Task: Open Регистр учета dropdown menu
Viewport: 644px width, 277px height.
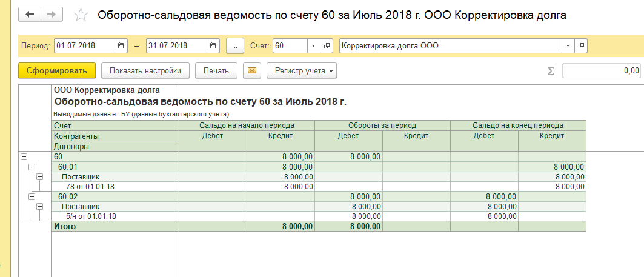Action: pos(302,71)
